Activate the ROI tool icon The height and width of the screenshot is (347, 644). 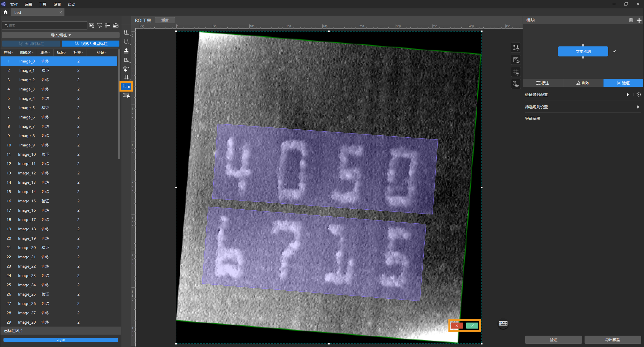click(126, 87)
